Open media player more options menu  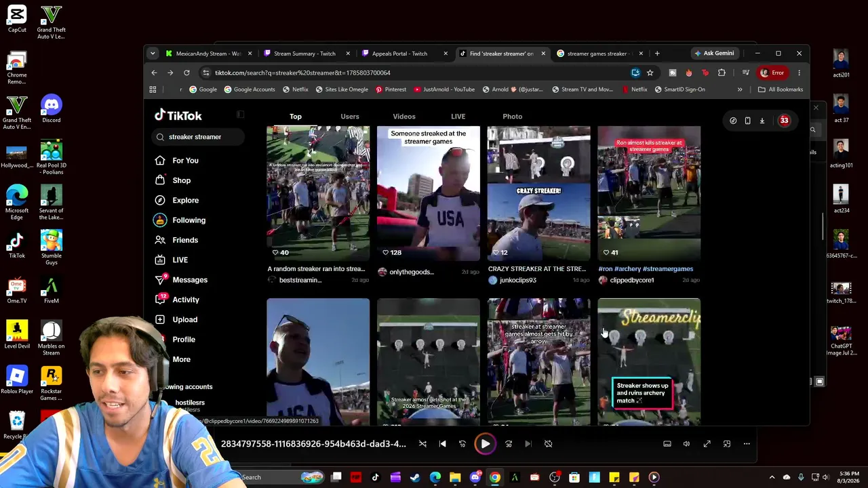pyautogui.click(x=747, y=444)
